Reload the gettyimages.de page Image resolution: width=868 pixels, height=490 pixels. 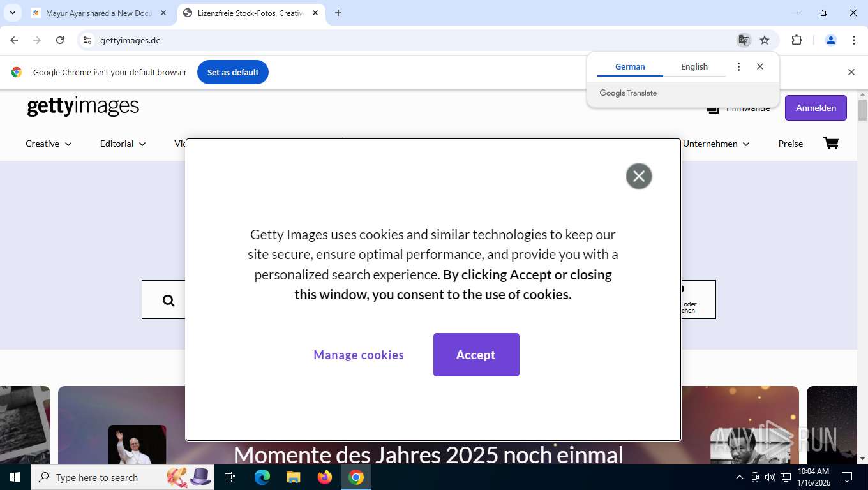(60, 40)
